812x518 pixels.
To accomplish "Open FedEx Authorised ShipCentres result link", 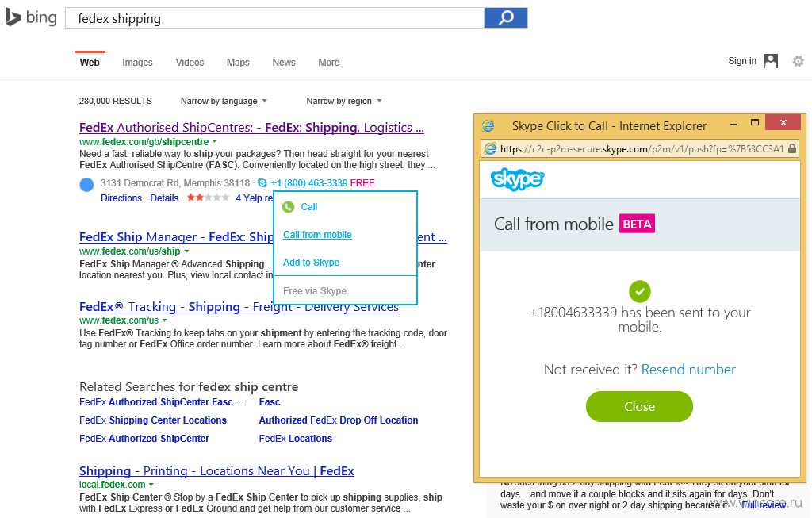I will (251, 128).
